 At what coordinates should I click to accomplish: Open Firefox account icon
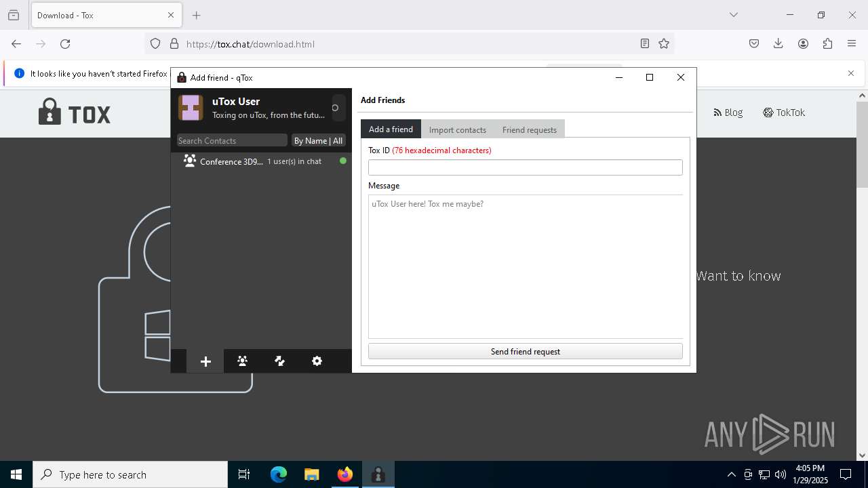[803, 44]
